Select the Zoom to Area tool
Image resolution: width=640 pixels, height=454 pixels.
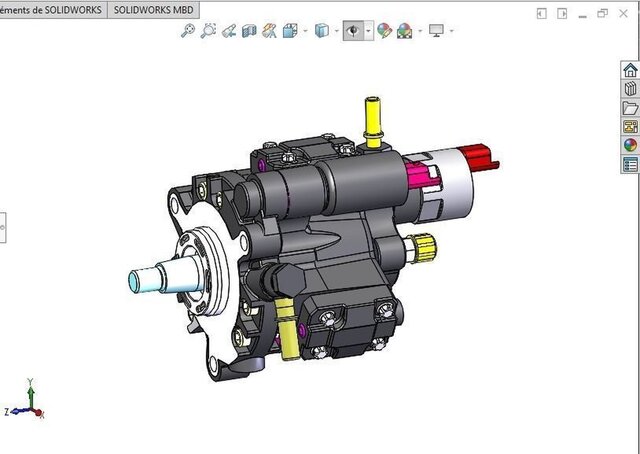[x=208, y=31]
